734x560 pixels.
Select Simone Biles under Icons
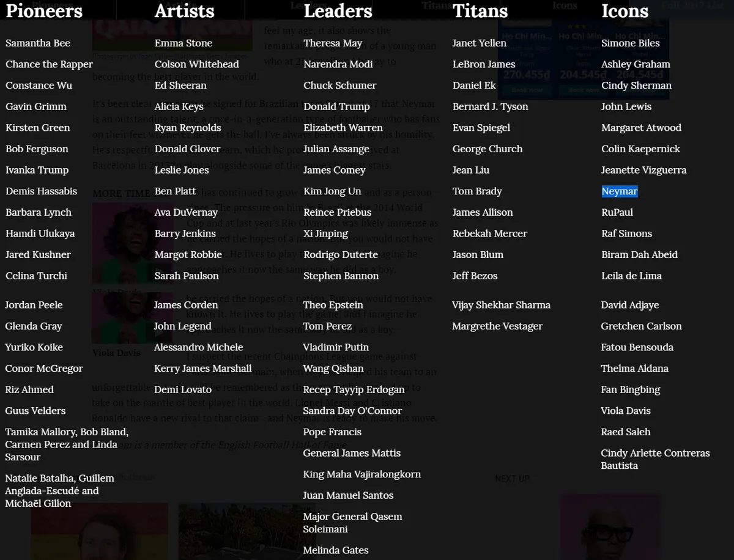tap(631, 43)
